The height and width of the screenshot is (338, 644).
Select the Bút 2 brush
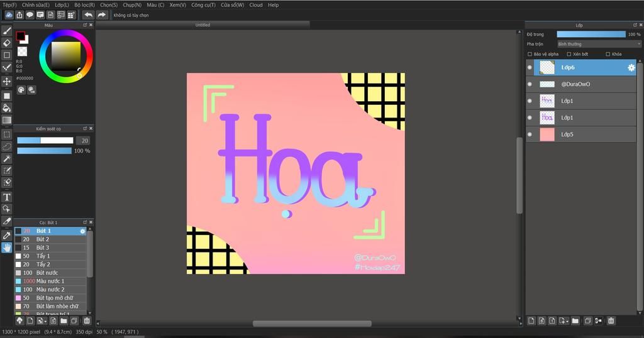click(x=50, y=239)
